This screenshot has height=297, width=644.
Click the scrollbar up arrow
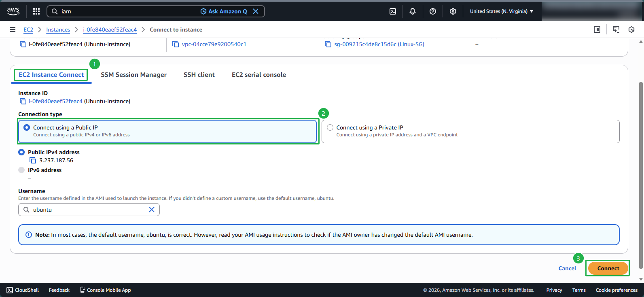click(641, 41)
